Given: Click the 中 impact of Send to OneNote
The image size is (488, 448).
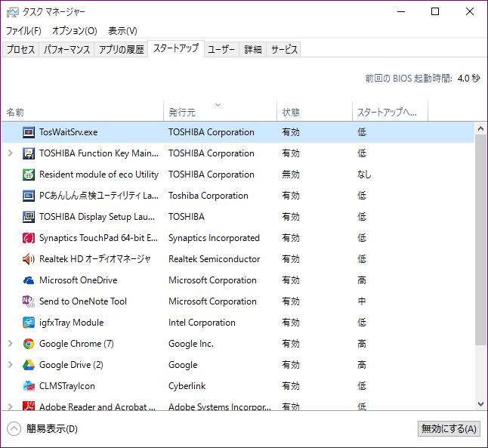Looking at the screenshot, I should (362, 301).
